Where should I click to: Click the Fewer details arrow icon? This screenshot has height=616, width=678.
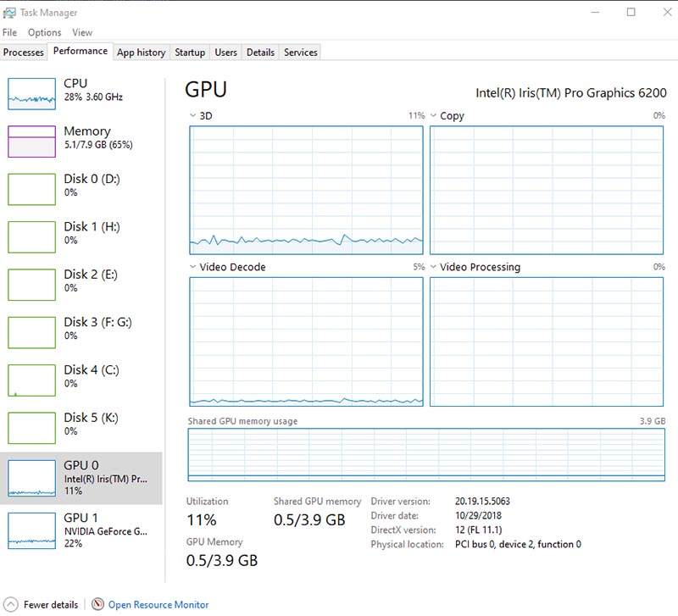point(10,604)
